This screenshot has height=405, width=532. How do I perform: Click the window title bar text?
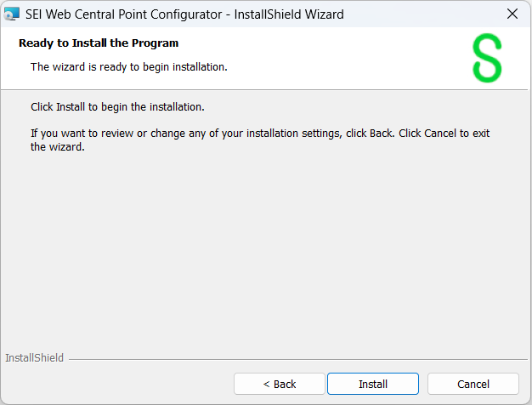pyautogui.click(x=185, y=14)
